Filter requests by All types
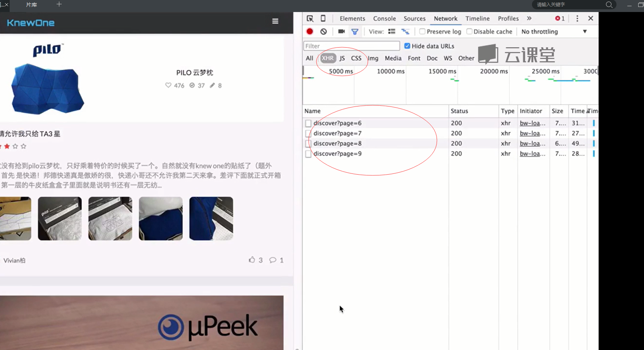The image size is (644, 350). point(309,58)
